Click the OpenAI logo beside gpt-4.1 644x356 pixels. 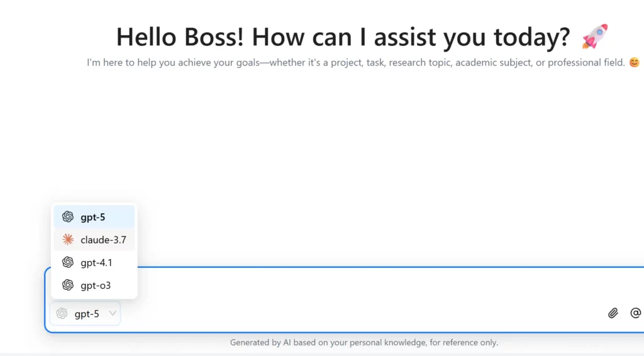pos(68,262)
